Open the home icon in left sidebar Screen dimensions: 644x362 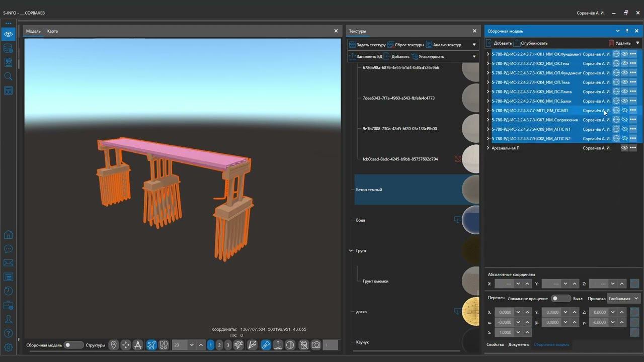coord(8,235)
